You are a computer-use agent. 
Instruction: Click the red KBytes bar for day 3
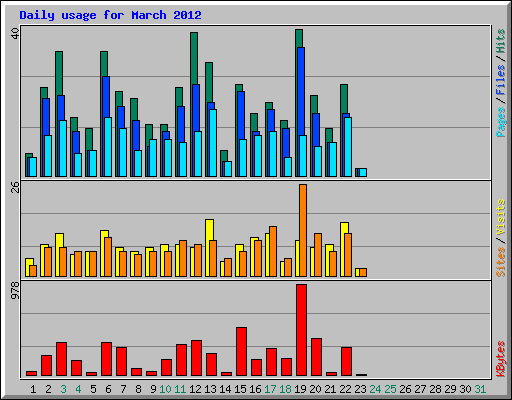(61, 359)
